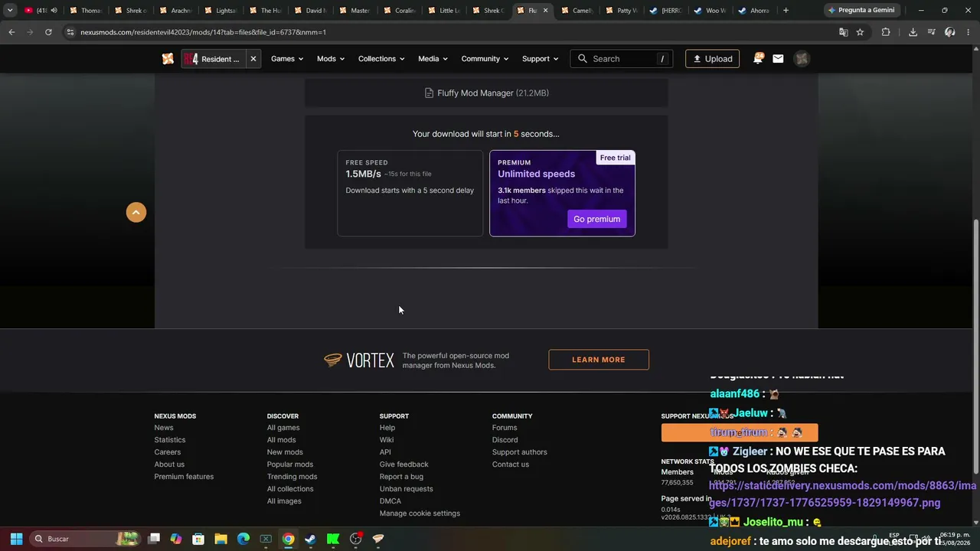The image size is (980, 551).
Task: Close the Resident Evil 4 game filter
Action: coord(253,59)
